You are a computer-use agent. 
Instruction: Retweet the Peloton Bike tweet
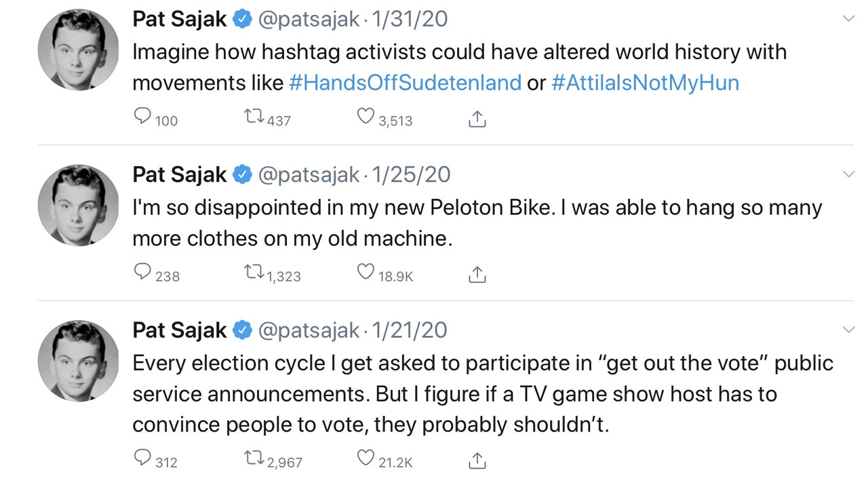pyautogui.click(x=254, y=273)
